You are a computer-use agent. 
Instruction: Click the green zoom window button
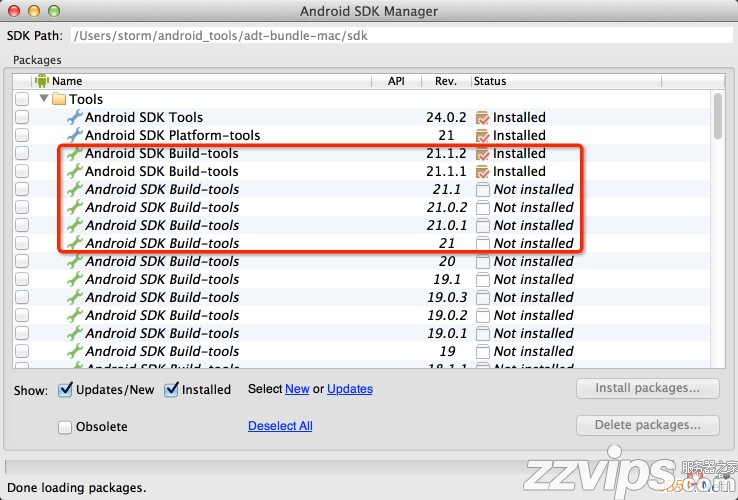click(x=54, y=11)
